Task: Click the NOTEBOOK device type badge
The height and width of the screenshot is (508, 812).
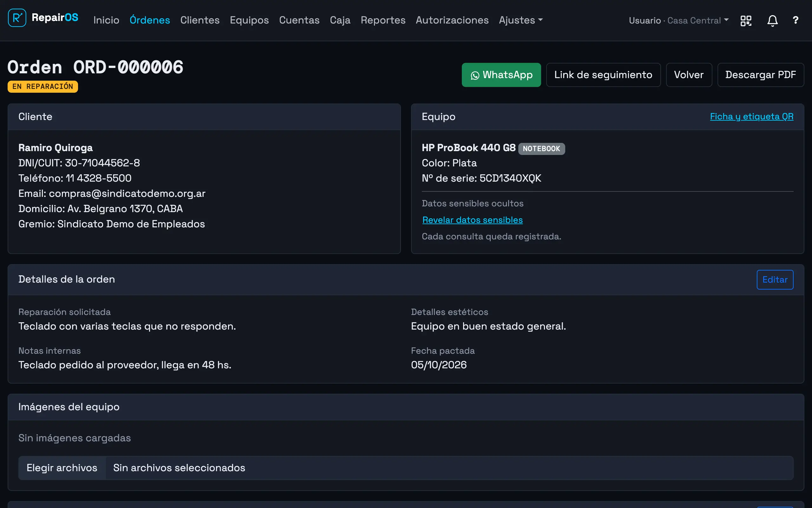Action: (541, 149)
